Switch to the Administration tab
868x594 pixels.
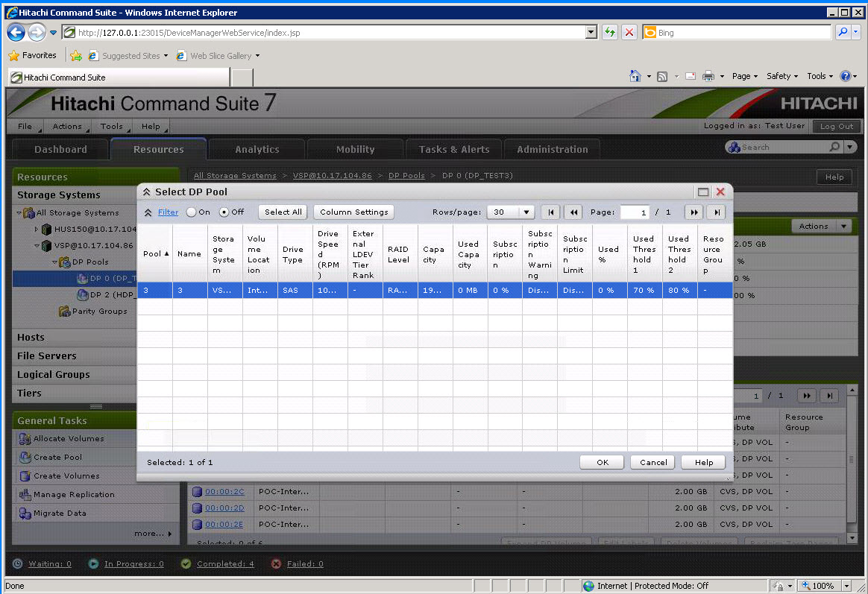tap(553, 149)
